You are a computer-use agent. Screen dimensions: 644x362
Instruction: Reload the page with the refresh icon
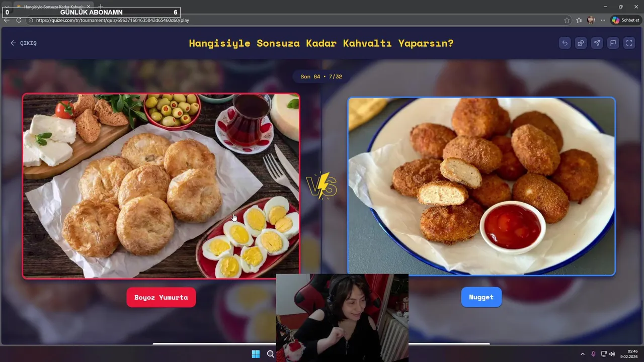19,20
